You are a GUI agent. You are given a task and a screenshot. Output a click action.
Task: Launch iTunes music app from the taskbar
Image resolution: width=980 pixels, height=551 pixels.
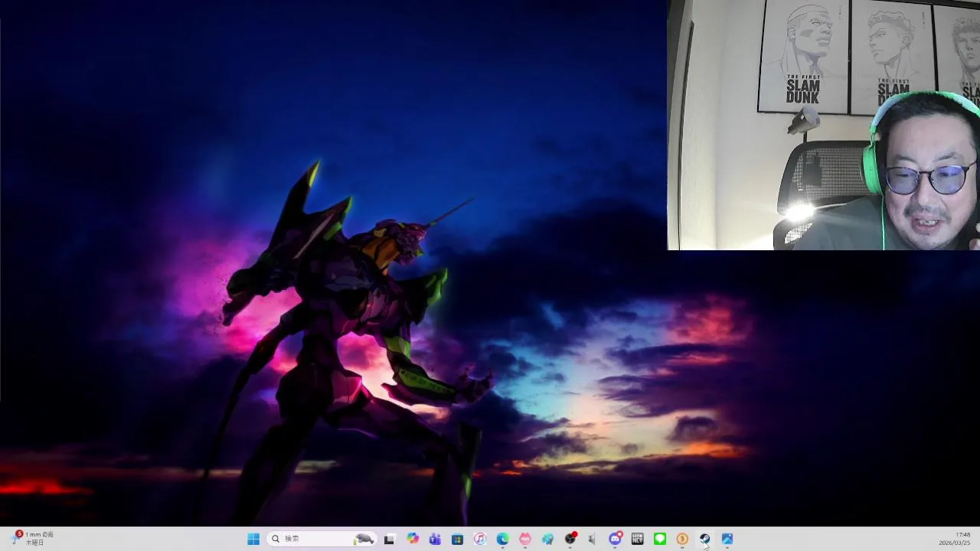point(480,539)
